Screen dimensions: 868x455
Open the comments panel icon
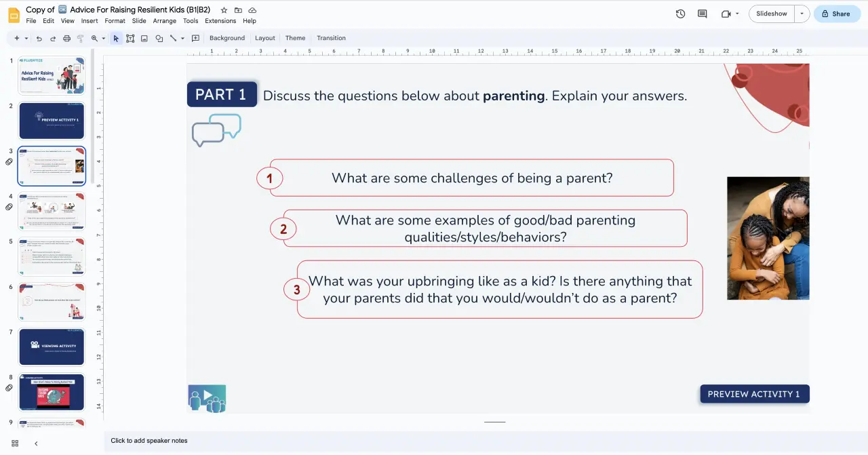click(702, 14)
